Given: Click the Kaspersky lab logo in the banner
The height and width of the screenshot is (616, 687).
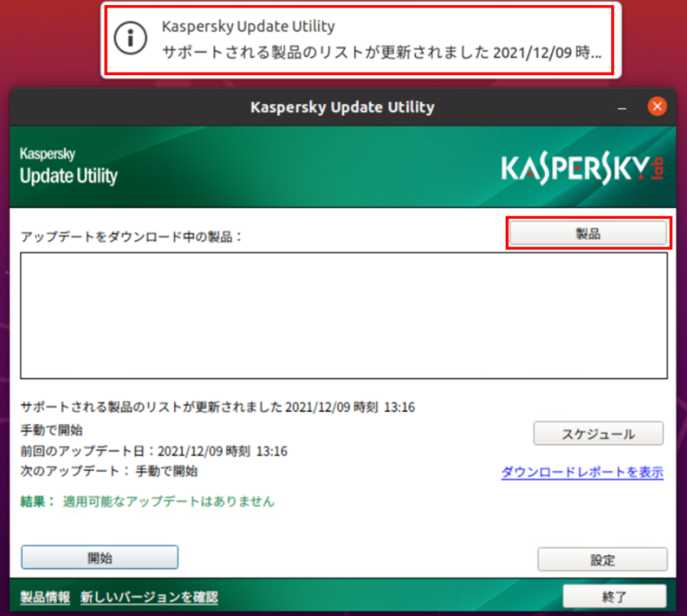Looking at the screenshot, I should 582,168.
